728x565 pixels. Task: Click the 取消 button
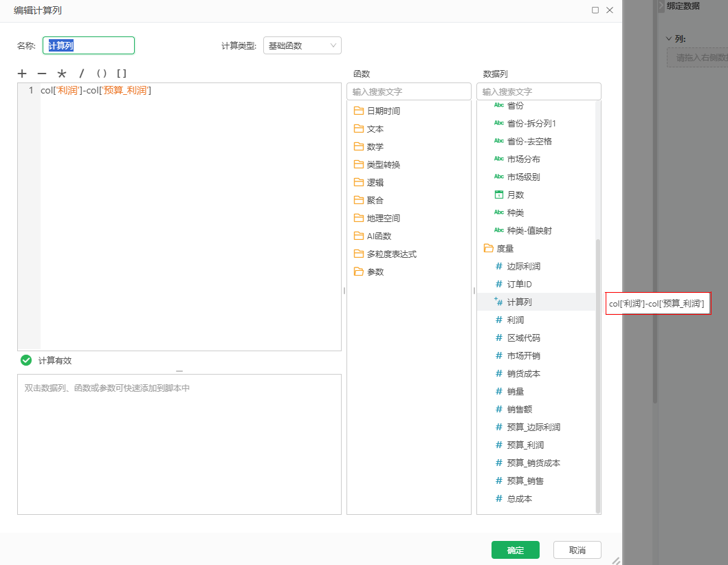pos(577,550)
